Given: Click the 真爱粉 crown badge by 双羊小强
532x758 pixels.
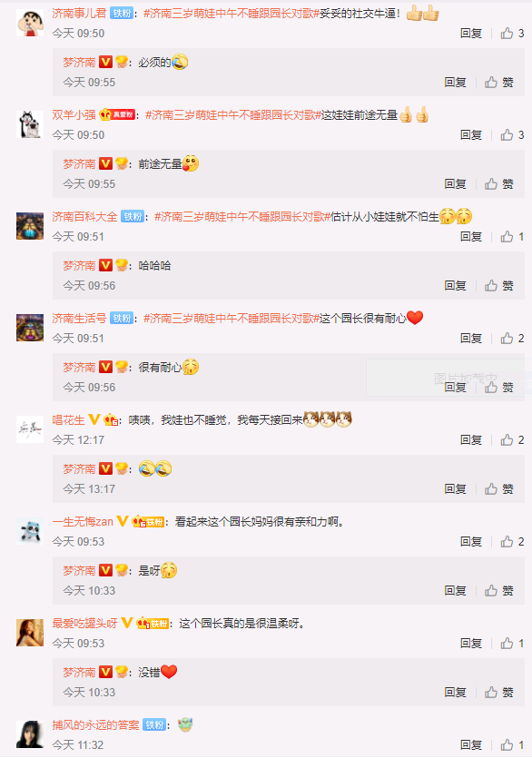Looking at the screenshot, I should tap(117, 114).
